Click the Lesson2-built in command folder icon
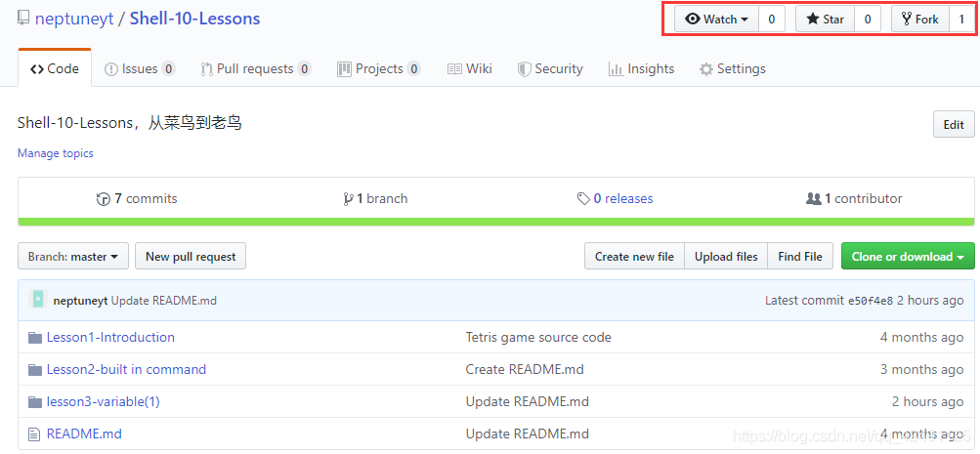 point(35,370)
